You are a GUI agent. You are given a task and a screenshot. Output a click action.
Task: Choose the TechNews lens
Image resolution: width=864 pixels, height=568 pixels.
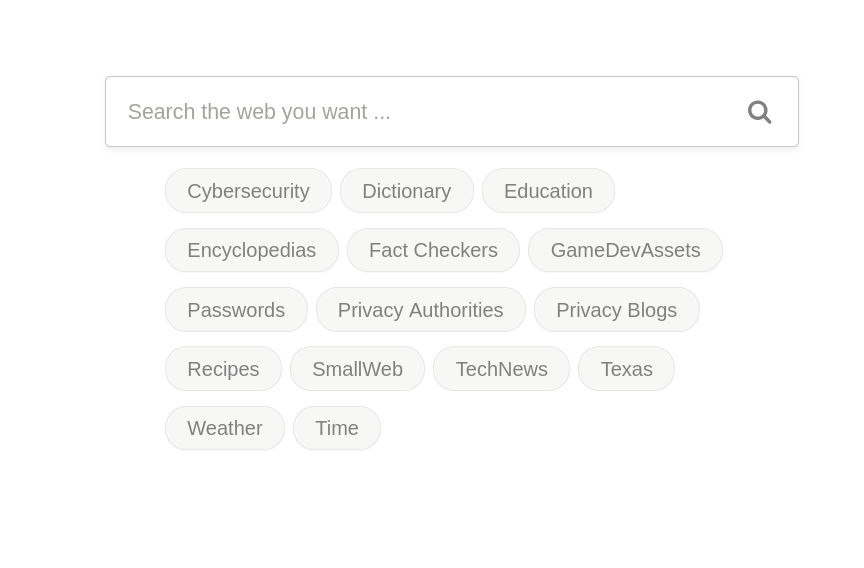click(x=501, y=369)
